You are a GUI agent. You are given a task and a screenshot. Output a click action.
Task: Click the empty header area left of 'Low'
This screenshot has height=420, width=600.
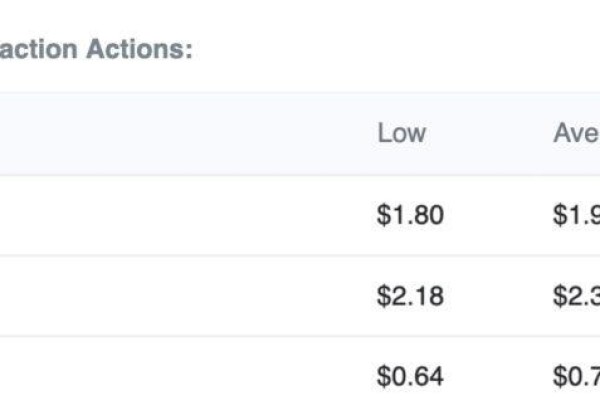point(180,133)
